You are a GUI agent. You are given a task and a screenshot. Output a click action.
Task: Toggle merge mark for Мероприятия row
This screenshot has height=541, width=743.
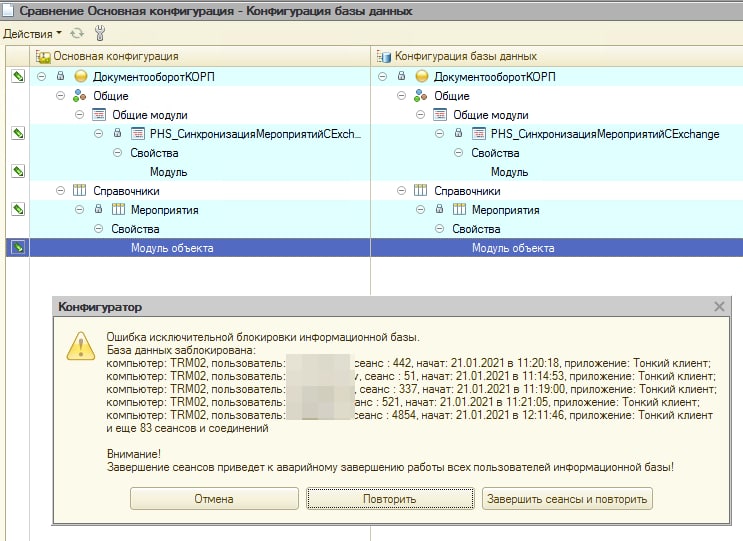[x=18, y=209]
